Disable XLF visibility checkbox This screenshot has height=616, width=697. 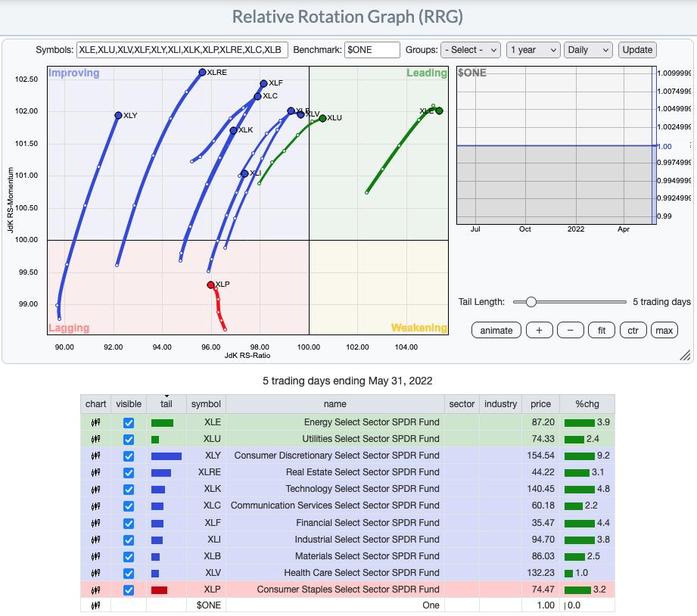coord(129,523)
